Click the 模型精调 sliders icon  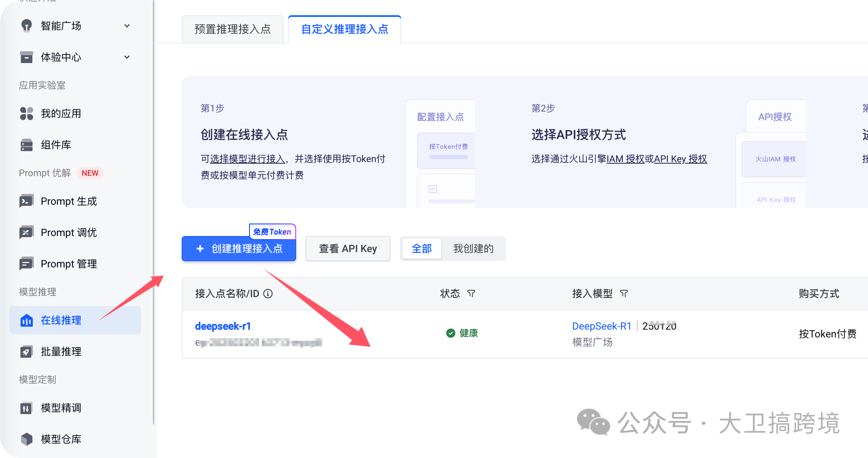26,408
